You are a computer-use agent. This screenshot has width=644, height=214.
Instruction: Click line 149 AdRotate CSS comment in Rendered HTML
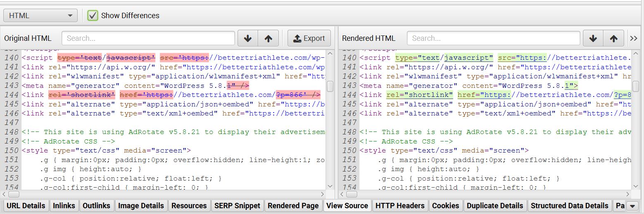click(406, 141)
